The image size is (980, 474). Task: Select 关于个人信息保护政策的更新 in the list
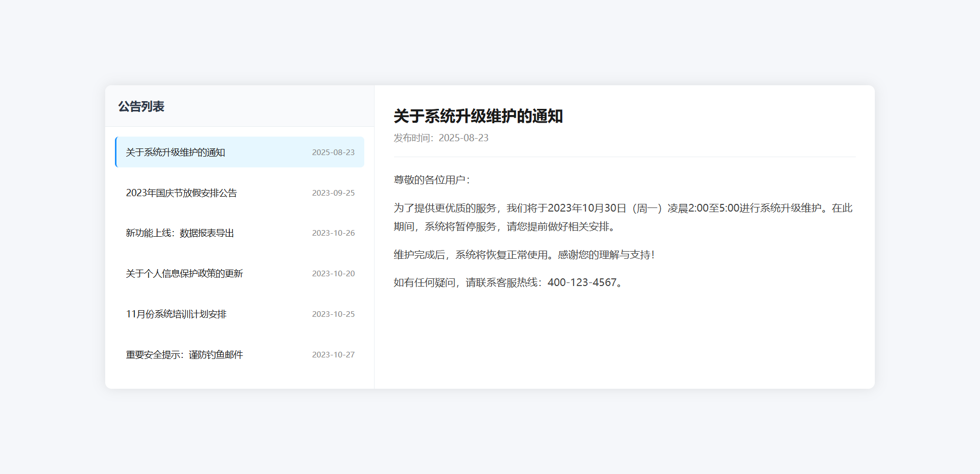[x=184, y=274]
